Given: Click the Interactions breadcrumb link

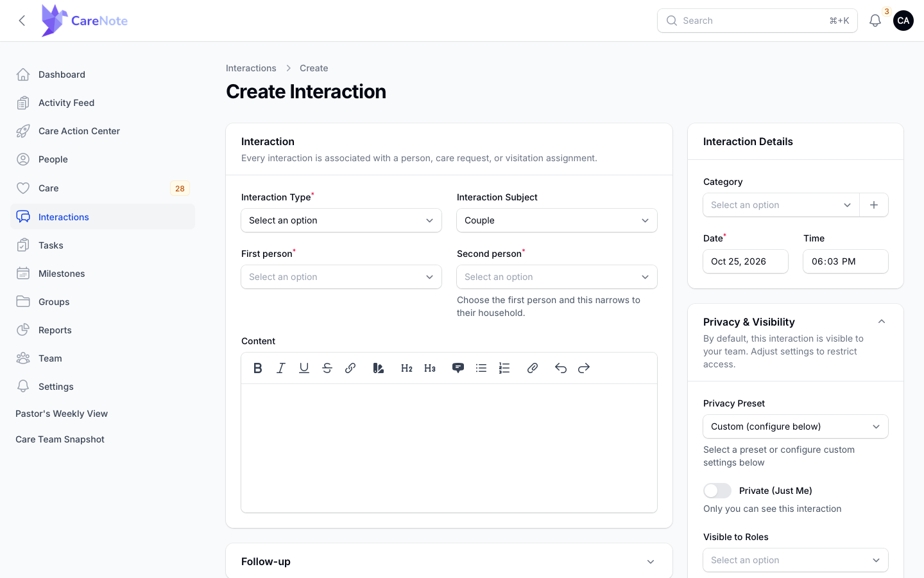Looking at the screenshot, I should pyautogui.click(x=251, y=68).
